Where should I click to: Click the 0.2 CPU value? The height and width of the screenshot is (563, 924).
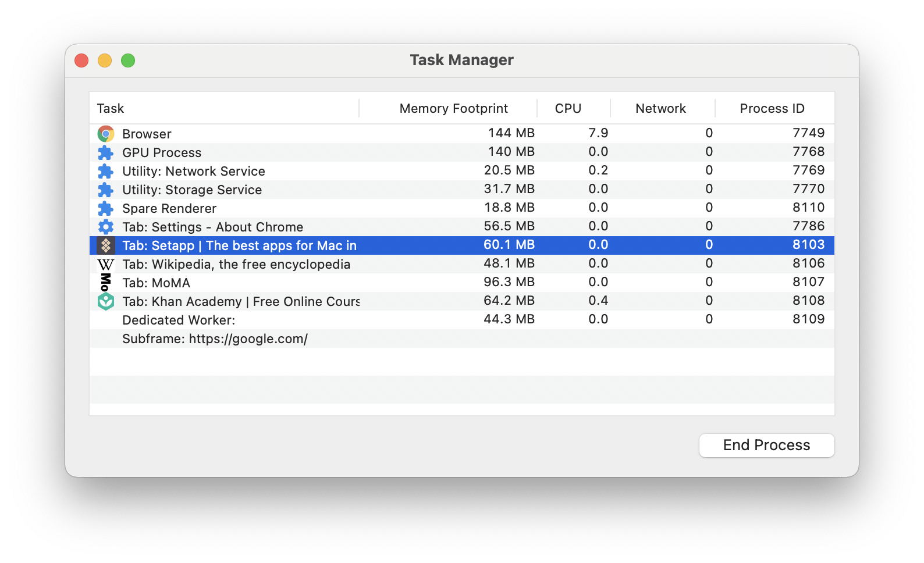point(598,170)
